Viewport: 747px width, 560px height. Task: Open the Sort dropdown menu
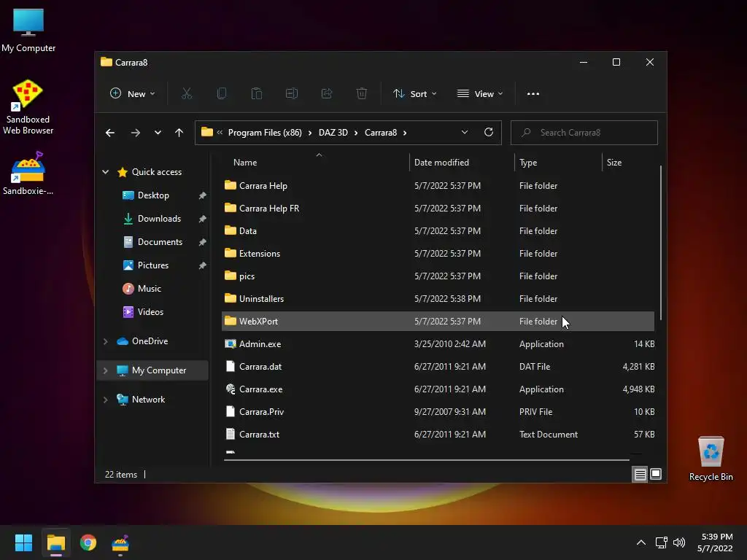point(414,94)
